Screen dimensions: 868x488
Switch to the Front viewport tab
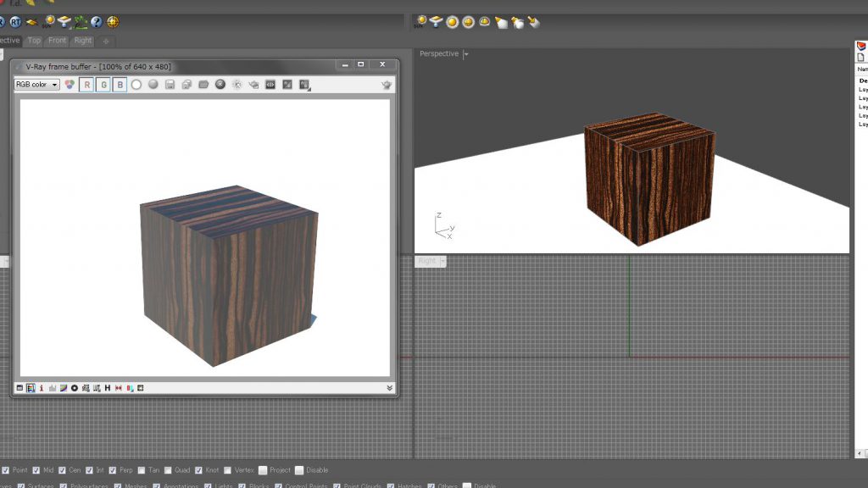click(x=56, y=40)
